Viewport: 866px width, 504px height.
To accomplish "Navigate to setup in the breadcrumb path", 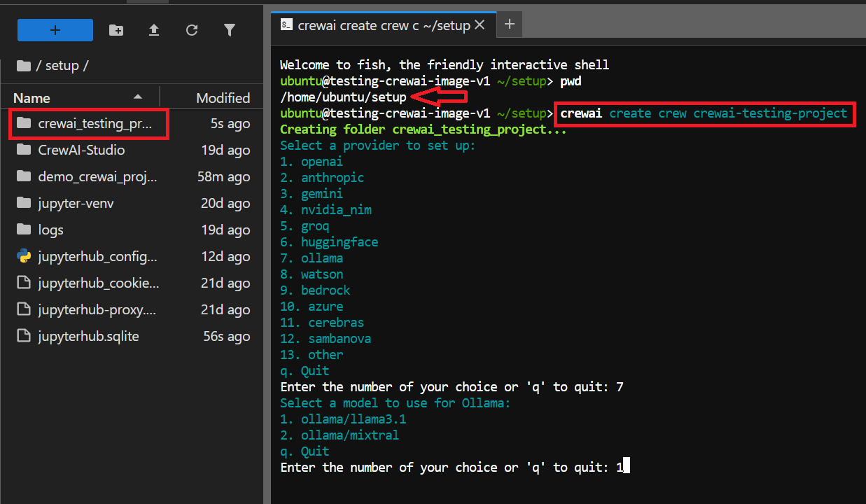I will coord(62,66).
